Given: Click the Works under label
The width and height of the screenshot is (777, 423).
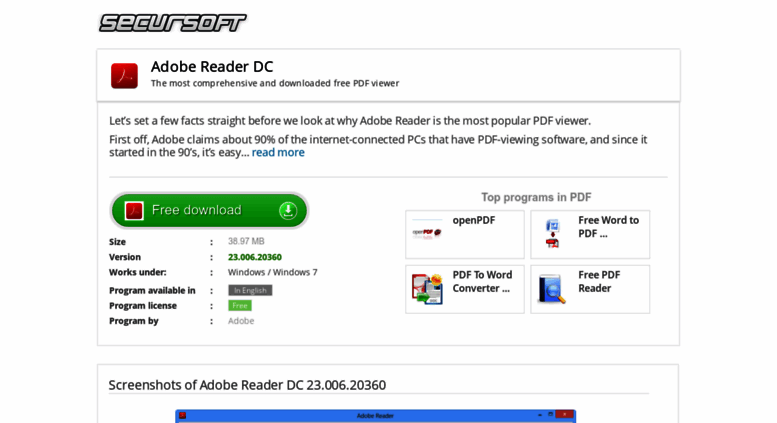Looking at the screenshot, I should click(x=138, y=272).
